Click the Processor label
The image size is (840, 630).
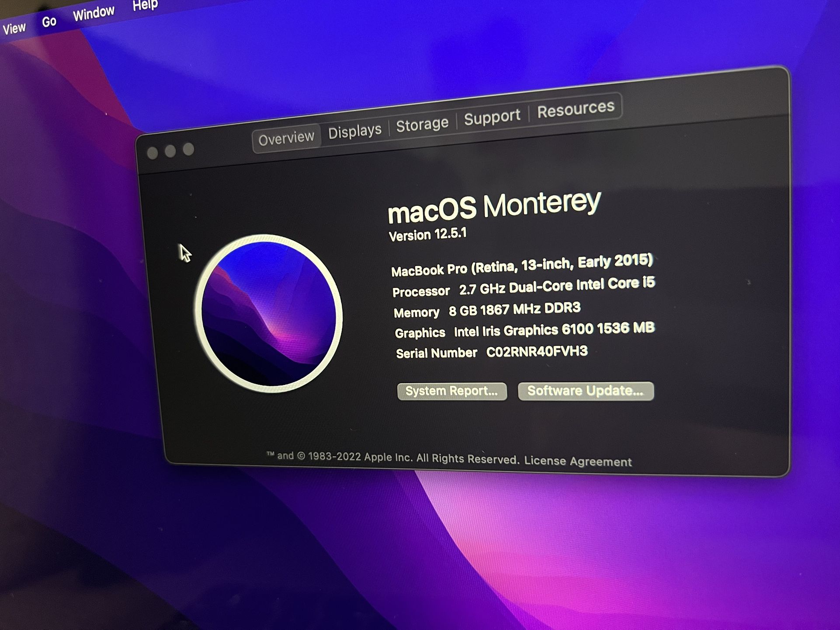421,291
